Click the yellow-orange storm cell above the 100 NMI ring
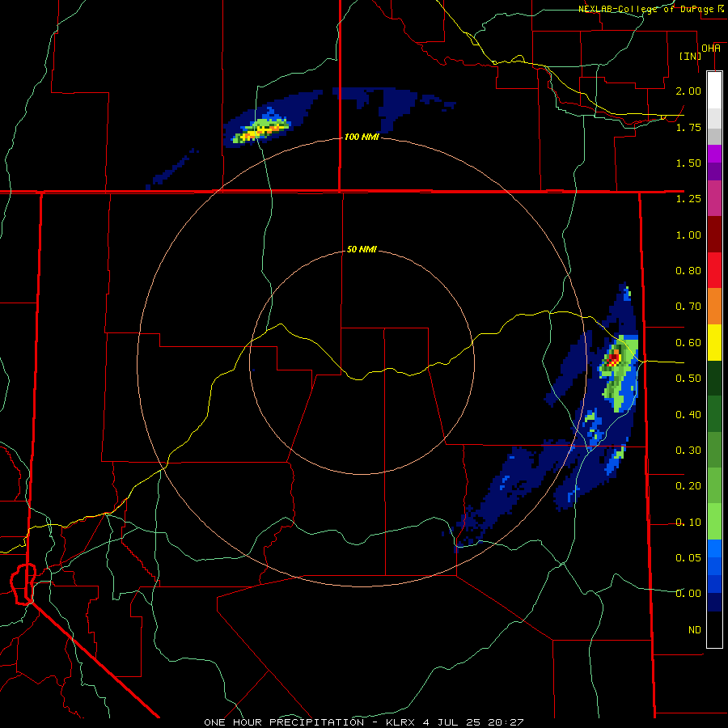Image resolution: width=728 pixels, height=728 pixels. 263,131
